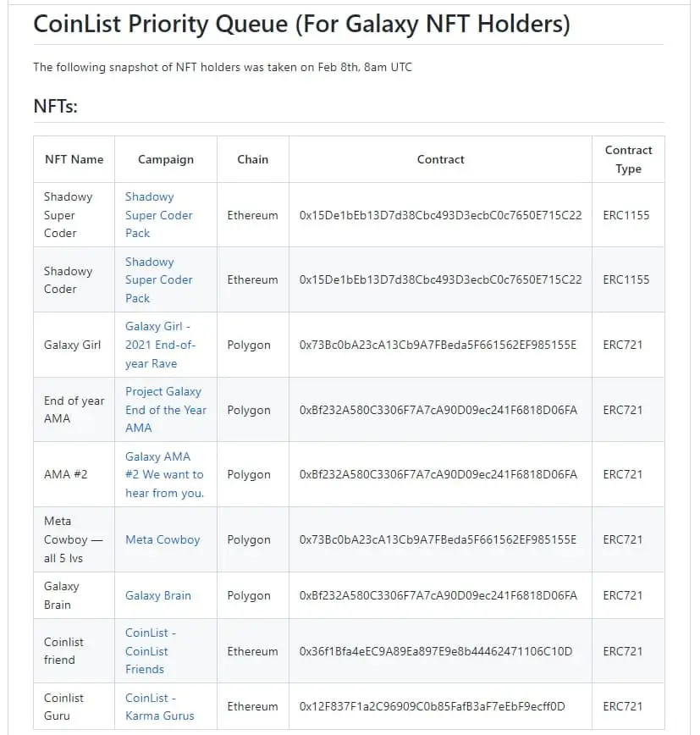Open CoinList - CoinList Friends link
The image size is (700, 735).
(151, 650)
